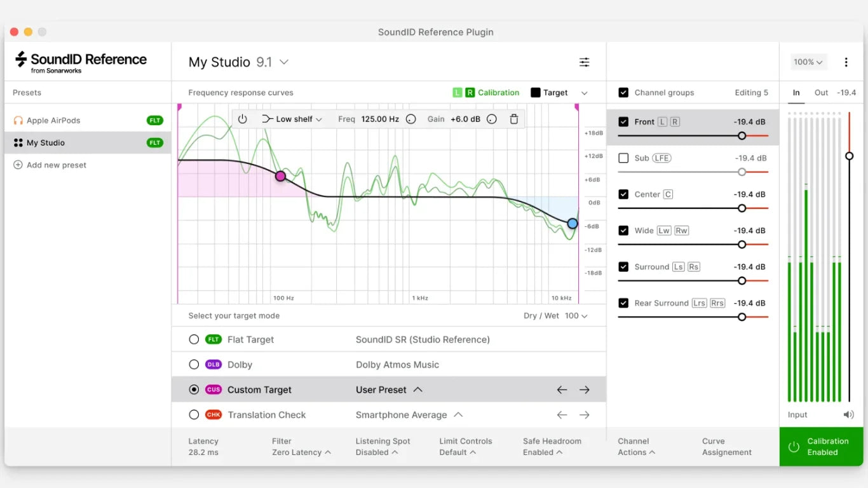
Task: Go to previous Translation Check preset arrow
Action: (562, 415)
